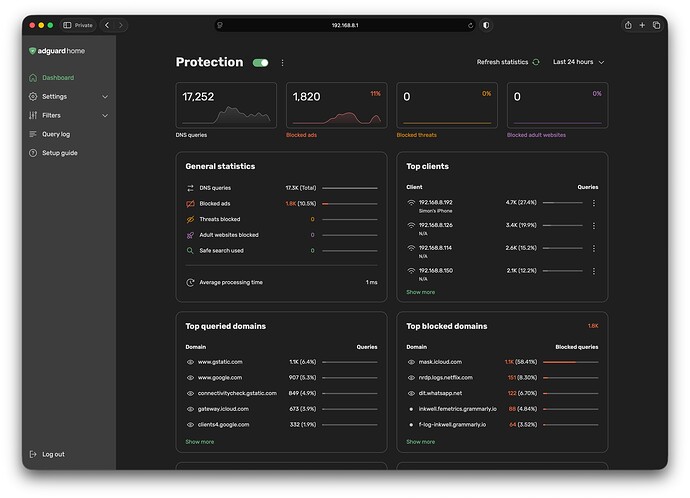Image resolution: width=690 pixels, height=498 pixels.
Task: Click the Blocked ads progress bar
Action: [x=350, y=204]
